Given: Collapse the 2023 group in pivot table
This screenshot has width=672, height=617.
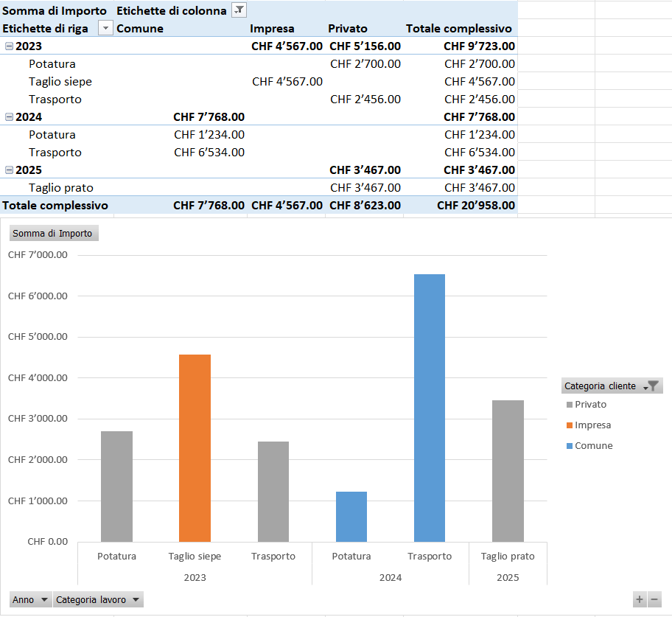Looking at the screenshot, I should 9,46.
